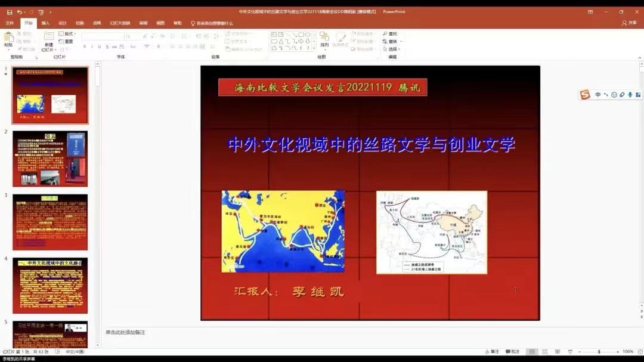Viewport: 644px width, 362px height.
Task: Click the Undo arrow in quick access toolbar
Action: click(20, 12)
